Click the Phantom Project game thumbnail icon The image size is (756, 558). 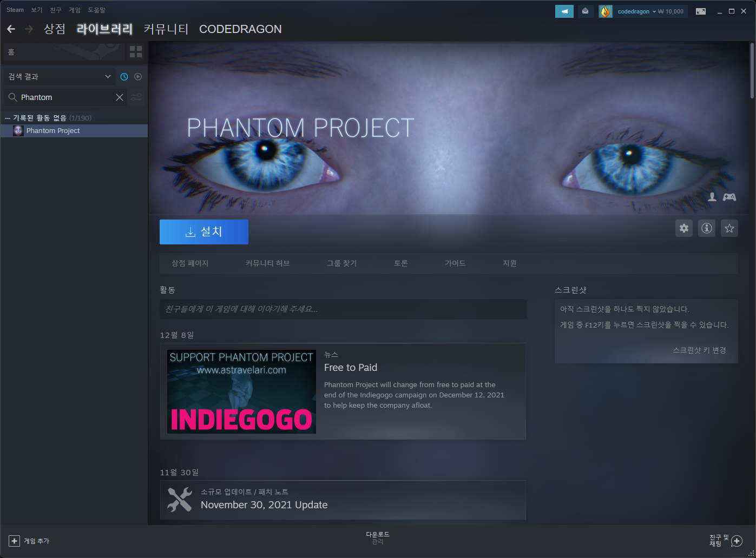coord(18,131)
